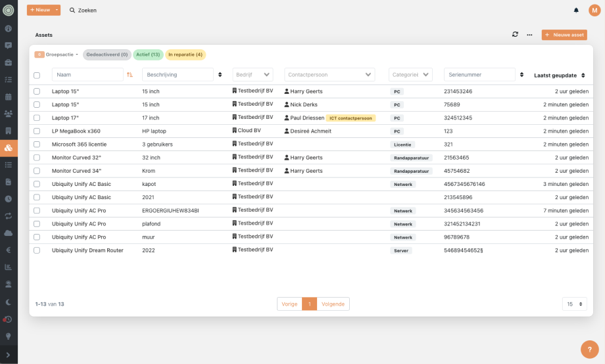Select the checkbox for Harry Geerts' Laptop 15" row
The width and height of the screenshot is (605, 364).
coord(37,91)
